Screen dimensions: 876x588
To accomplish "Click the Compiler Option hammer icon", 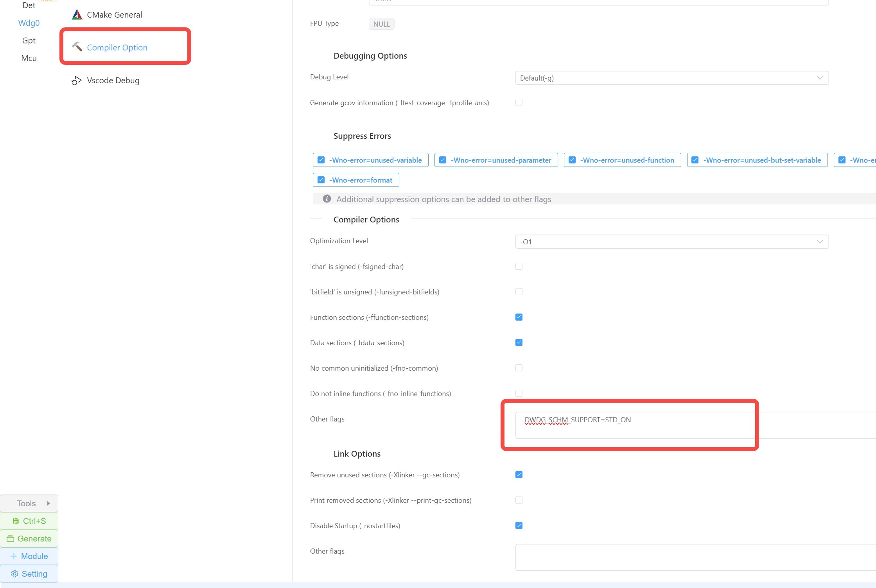I will pyautogui.click(x=77, y=47).
